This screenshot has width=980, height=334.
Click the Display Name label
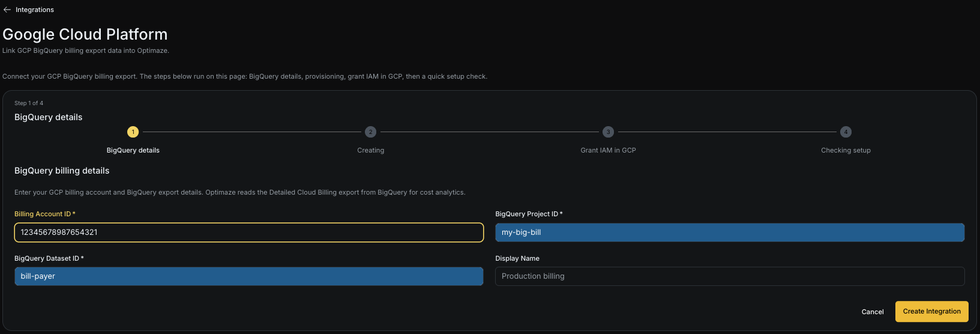[517, 258]
